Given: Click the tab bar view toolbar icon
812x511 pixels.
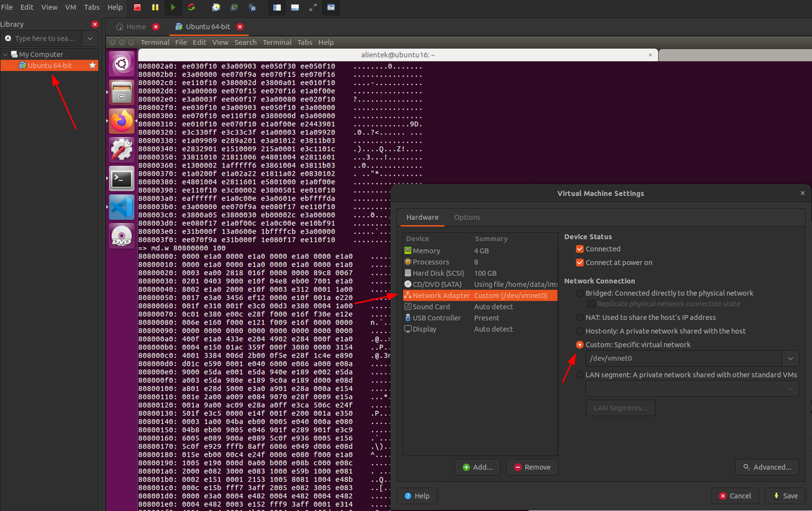Looking at the screenshot, I should point(295,8).
